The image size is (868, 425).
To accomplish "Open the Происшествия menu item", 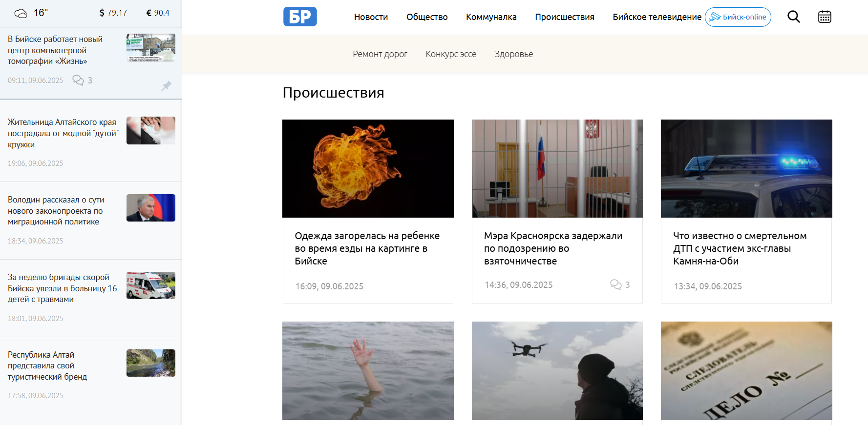I will pyautogui.click(x=565, y=17).
